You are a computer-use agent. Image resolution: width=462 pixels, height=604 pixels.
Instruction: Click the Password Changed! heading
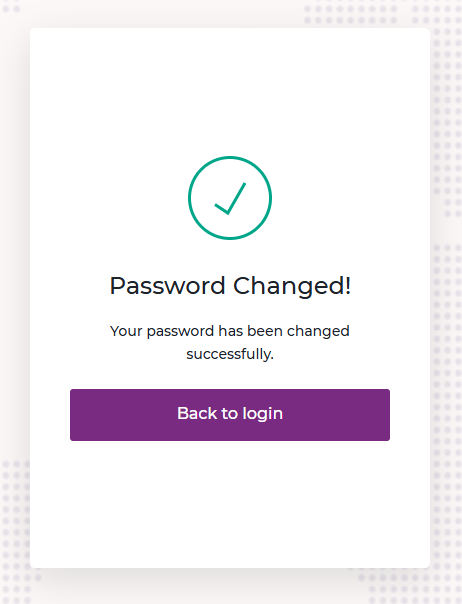(230, 286)
